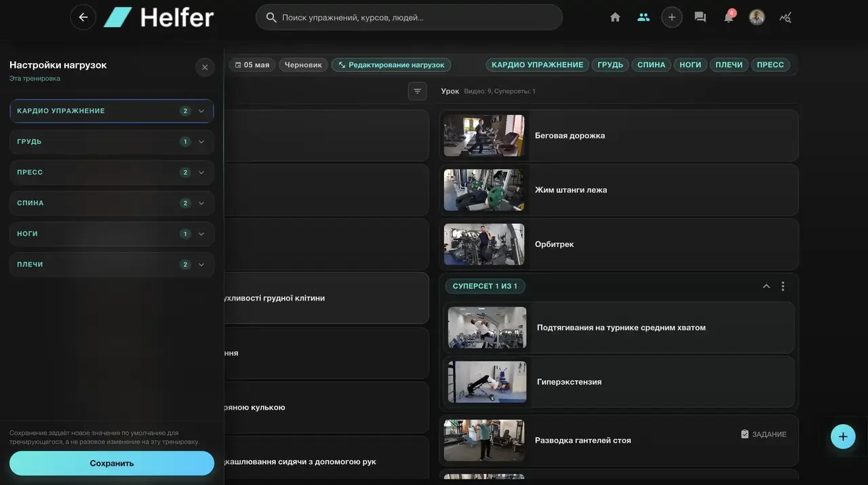This screenshot has width=868, height=485.
Task: Click the ЗАДАНИЕ task indicator
Action: [x=764, y=434]
